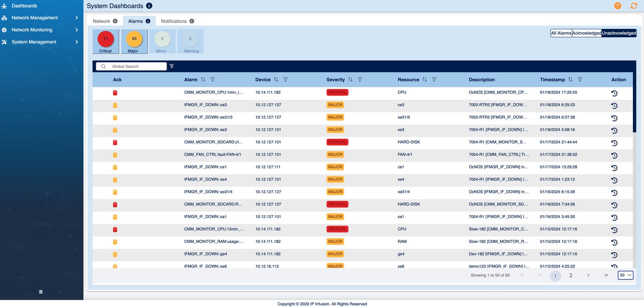This screenshot has height=307, width=644.
Task: Click the clear filters icon beside Global Search
Action: (x=172, y=66)
